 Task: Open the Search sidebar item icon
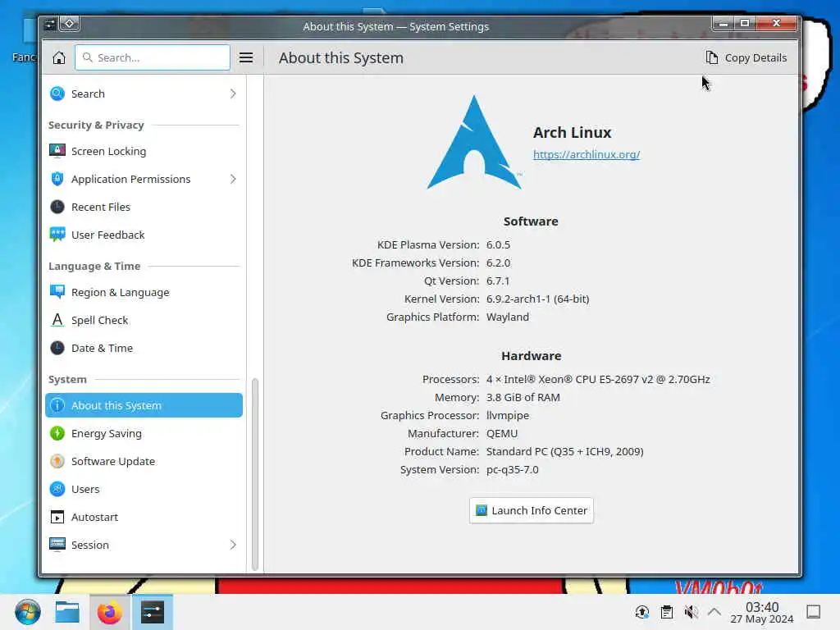57,94
